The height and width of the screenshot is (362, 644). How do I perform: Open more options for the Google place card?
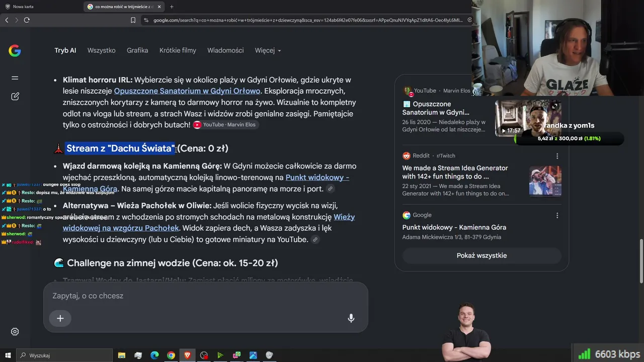pyautogui.click(x=557, y=215)
